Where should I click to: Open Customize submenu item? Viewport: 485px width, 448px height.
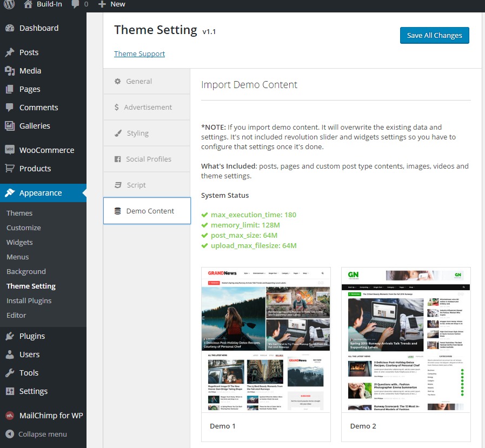(x=23, y=228)
